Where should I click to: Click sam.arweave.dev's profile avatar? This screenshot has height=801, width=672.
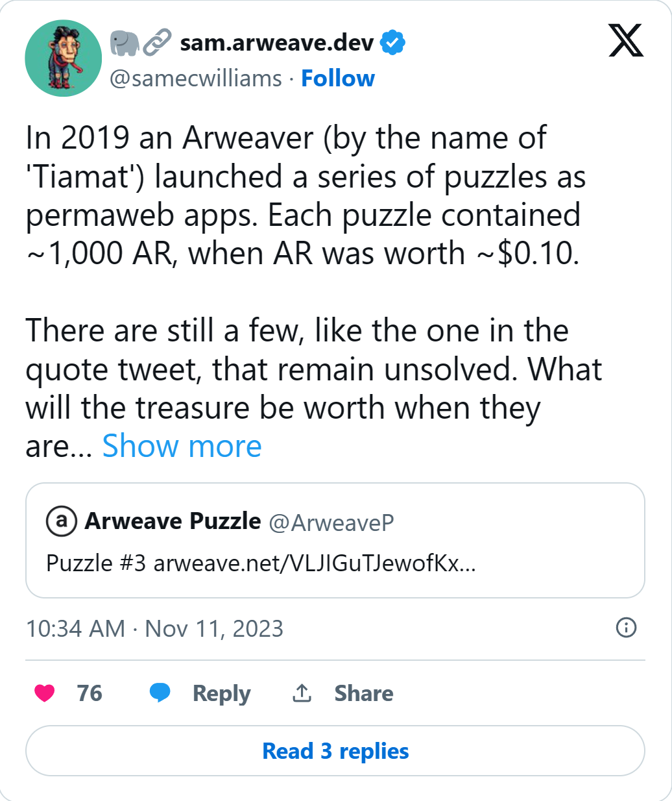(63, 58)
